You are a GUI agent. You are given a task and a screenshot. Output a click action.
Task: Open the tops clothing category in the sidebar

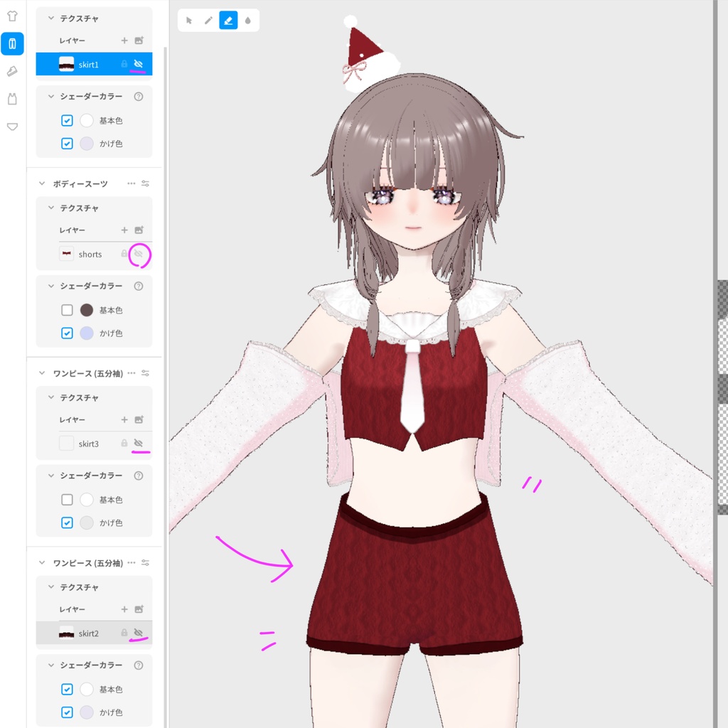[13, 16]
